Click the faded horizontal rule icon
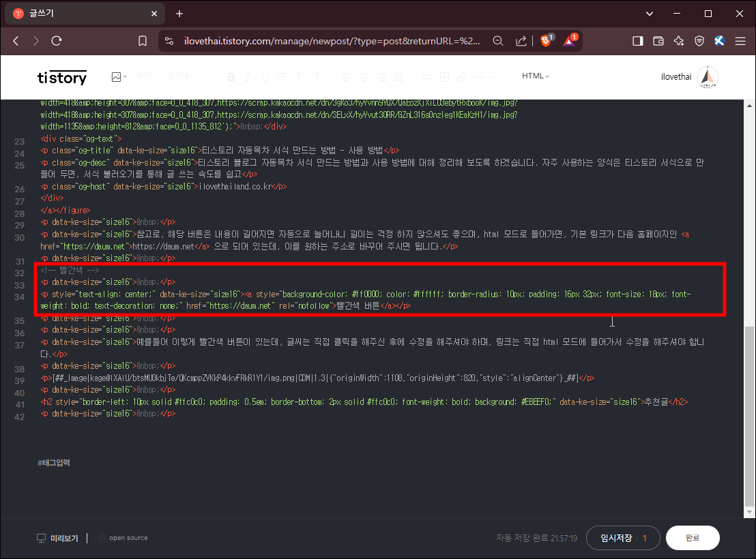This screenshot has height=559, width=756. tap(479, 77)
